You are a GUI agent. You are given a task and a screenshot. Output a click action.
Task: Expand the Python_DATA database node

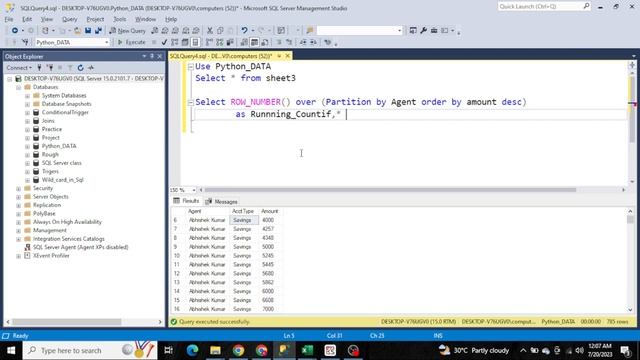pos(27,146)
